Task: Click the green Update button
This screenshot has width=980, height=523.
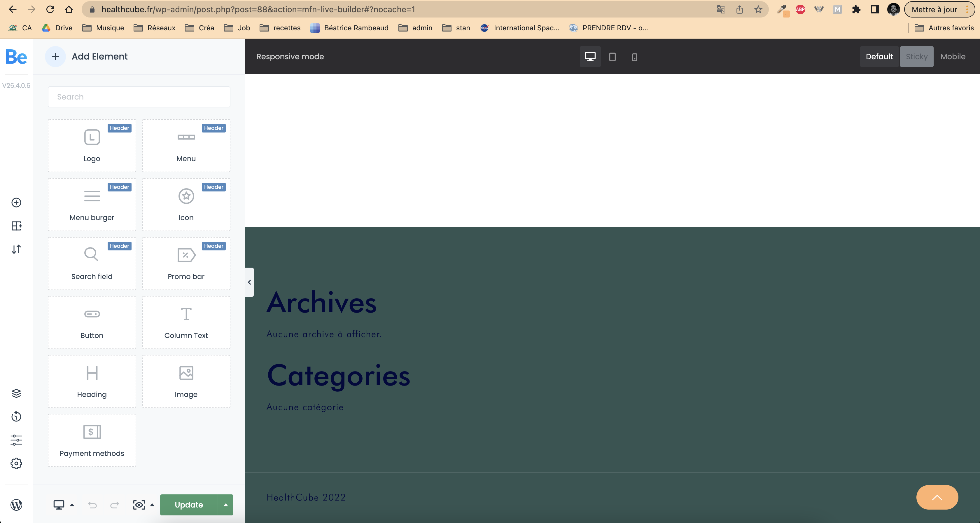Action: [x=189, y=505]
